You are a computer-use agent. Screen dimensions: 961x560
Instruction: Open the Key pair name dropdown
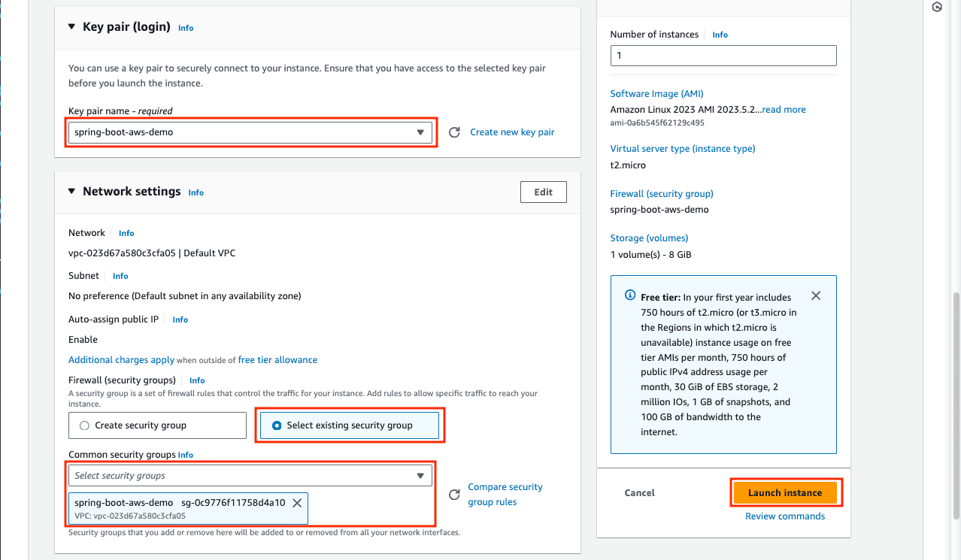click(250, 132)
